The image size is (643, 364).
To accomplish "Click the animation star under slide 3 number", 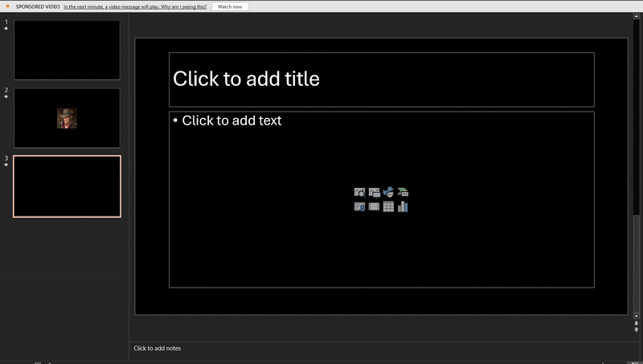I will pos(6,165).
